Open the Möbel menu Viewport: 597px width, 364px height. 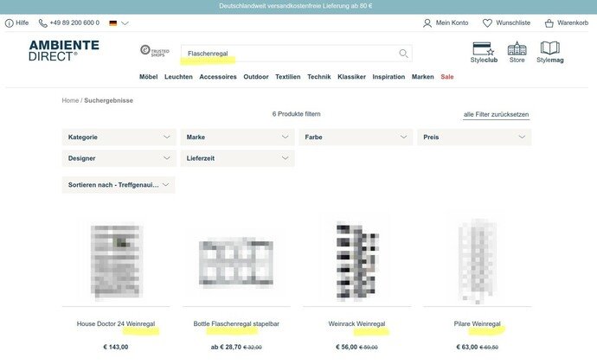click(149, 77)
